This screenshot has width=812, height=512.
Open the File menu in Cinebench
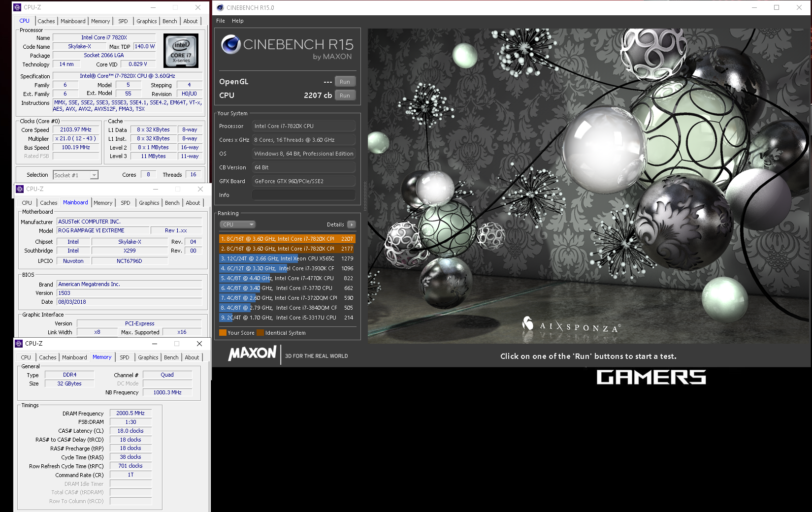click(x=221, y=21)
